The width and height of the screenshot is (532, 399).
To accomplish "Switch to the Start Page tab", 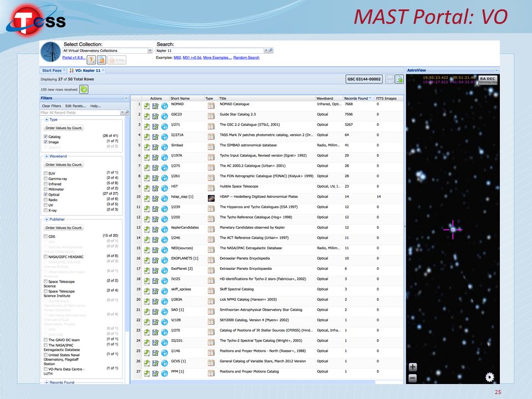I will coord(52,70).
